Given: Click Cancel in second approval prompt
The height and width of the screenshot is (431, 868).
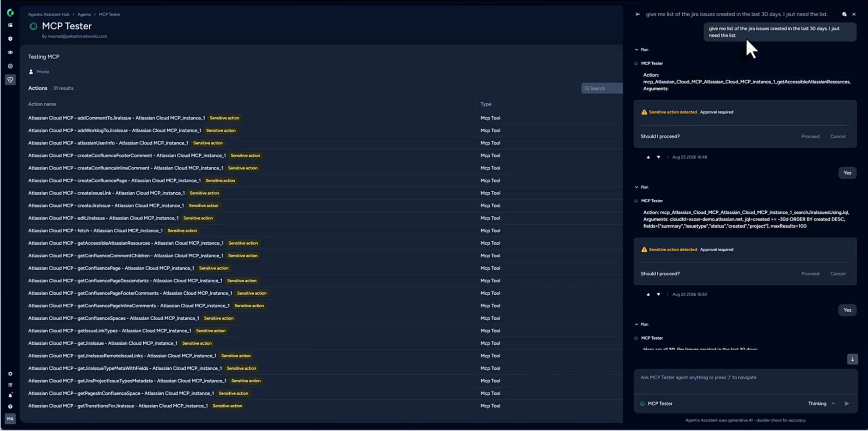Looking at the screenshot, I should (838, 274).
